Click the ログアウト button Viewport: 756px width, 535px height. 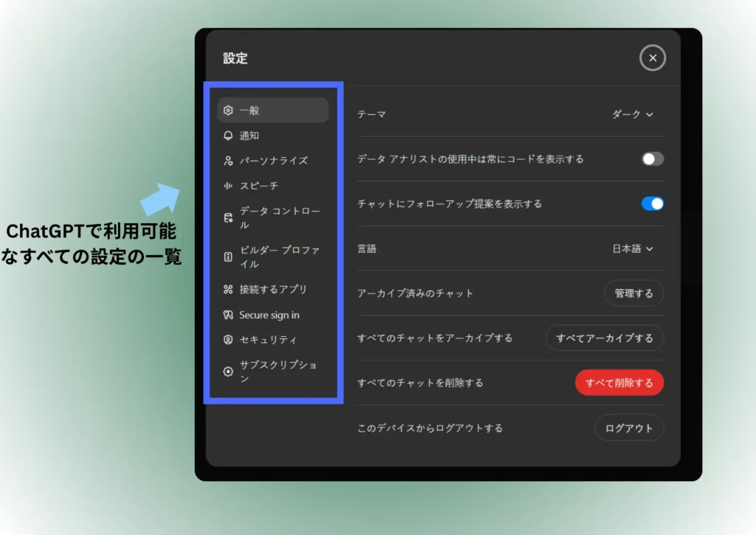click(629, 428)
